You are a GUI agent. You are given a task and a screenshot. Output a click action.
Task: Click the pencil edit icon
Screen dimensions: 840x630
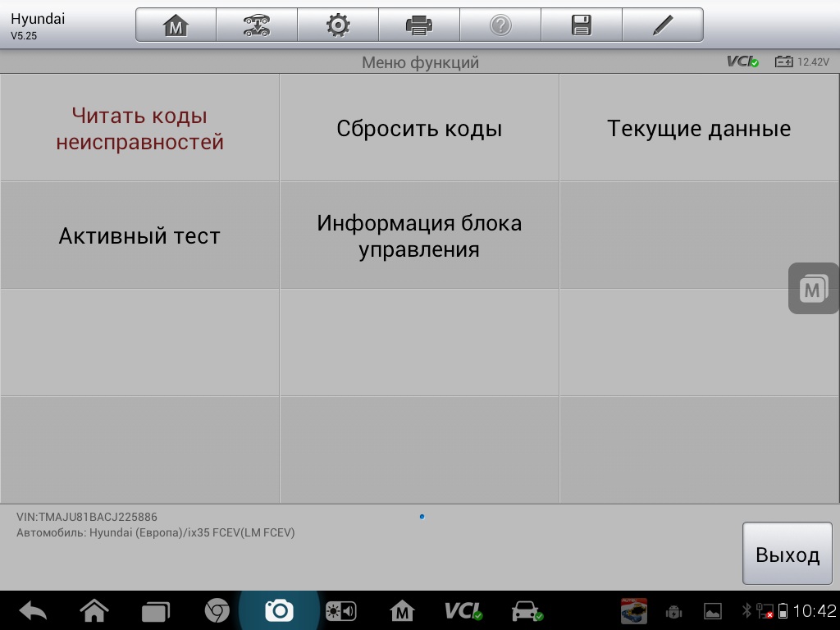click(663, 25)
